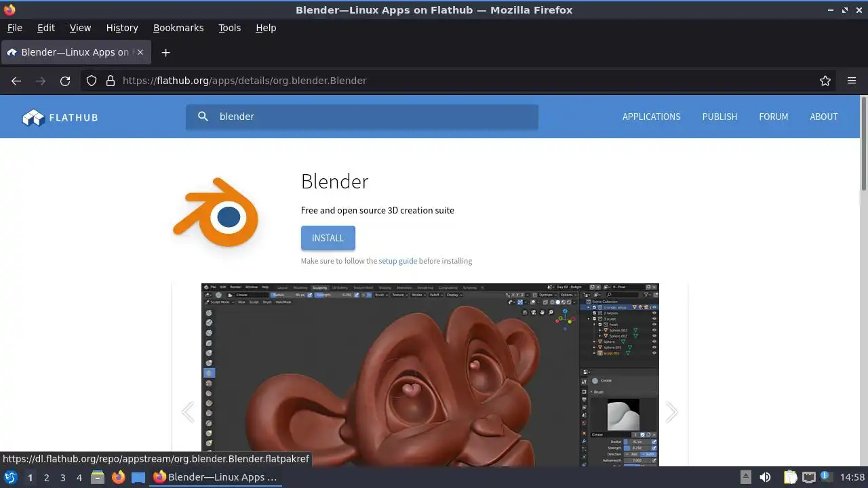Screen dimensions: 868x488
Task: Click the 14:58 clock
Action: point(852,477)
